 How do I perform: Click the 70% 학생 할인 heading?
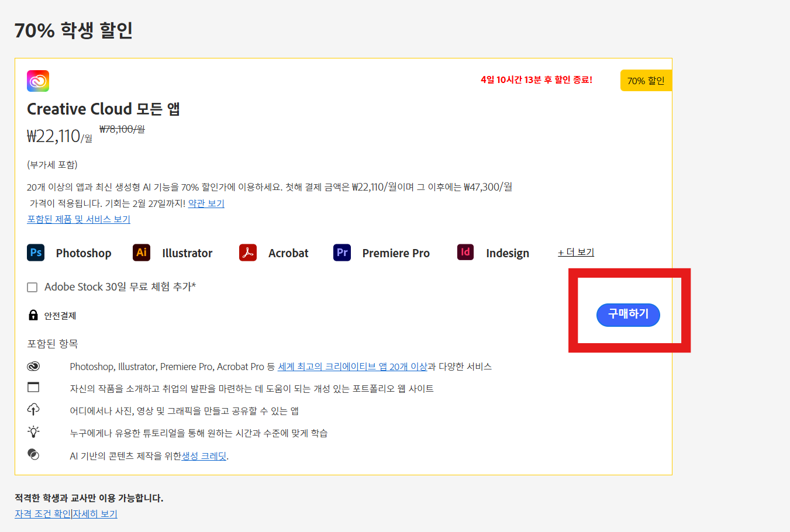74,30
